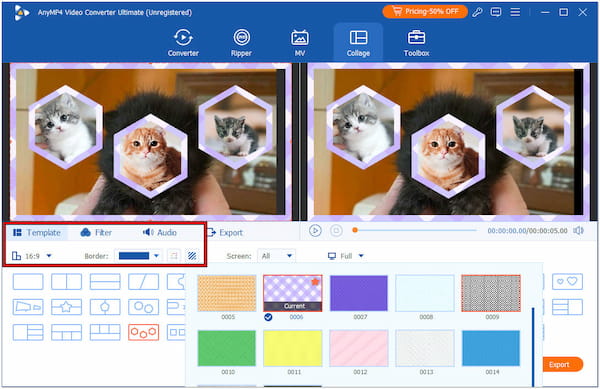Image resolution: width=600 pixels, height=389 pixels.
Task: Select the three-top one-bottom template
Action: tap(105, 332)
